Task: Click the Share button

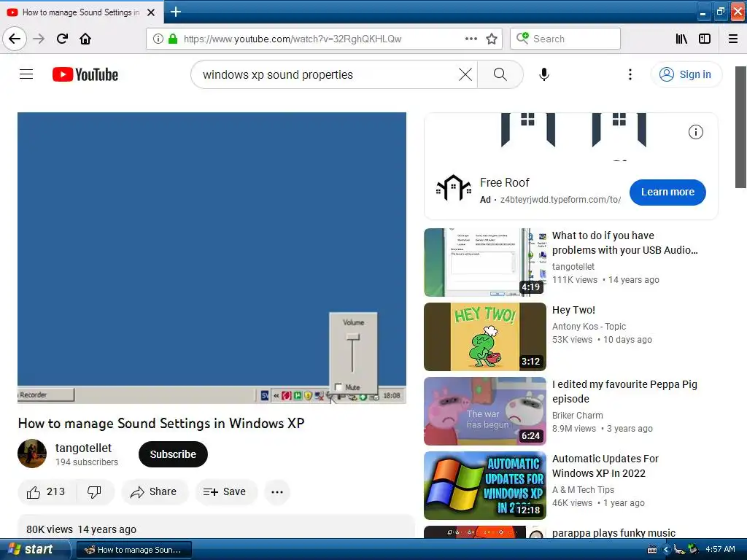Action: [x=155, y=492]
